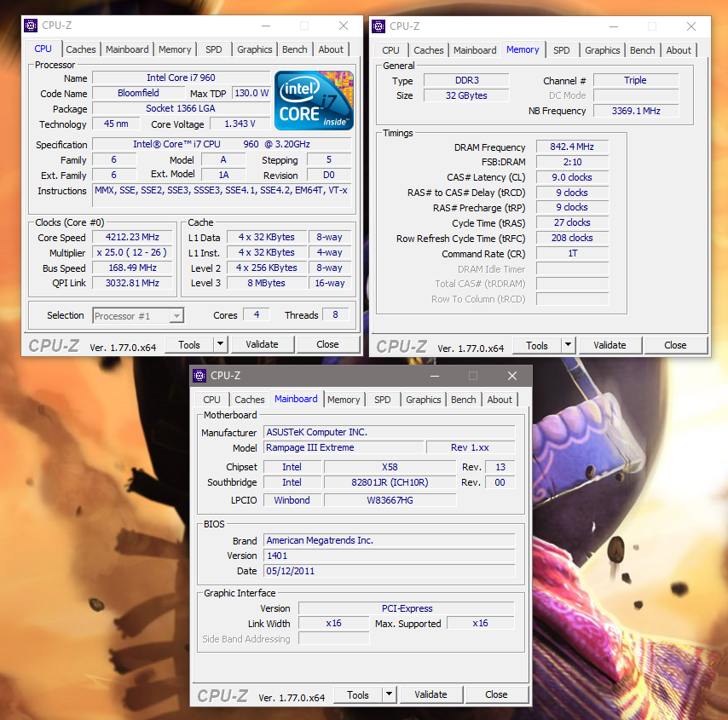Open Memory tab in CPU window
This screenshot has width=728, height=720.
pos(175,49)
